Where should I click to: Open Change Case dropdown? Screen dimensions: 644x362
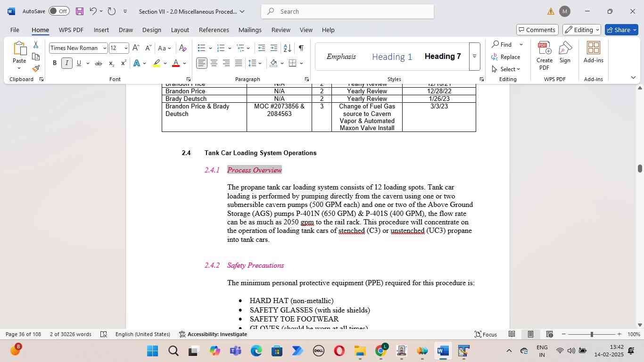click(x=165, y=48)
